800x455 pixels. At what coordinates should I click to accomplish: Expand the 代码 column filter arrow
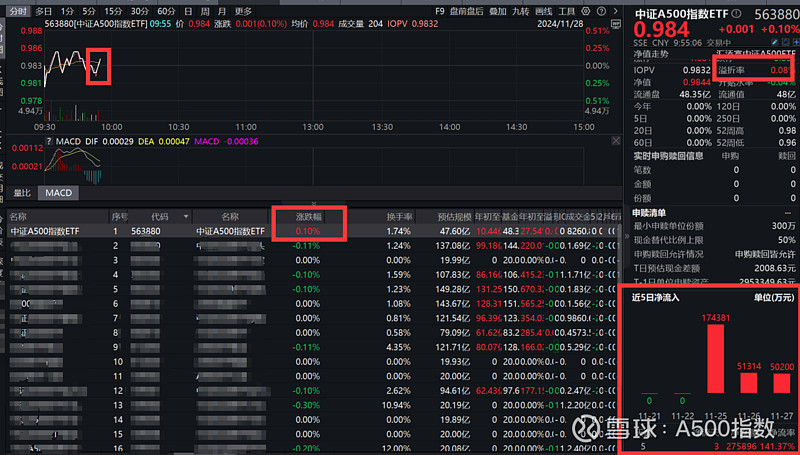click(x=186, y=216)
